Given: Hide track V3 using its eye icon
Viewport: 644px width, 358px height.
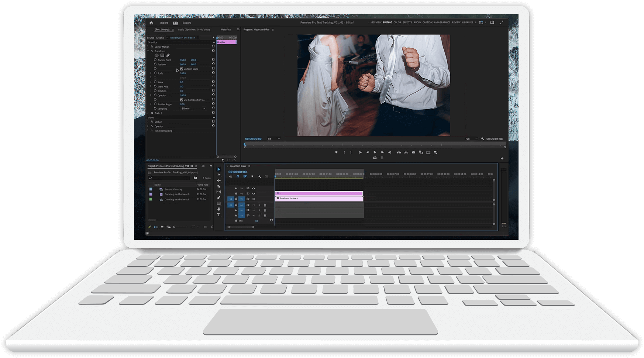Looking at the screenshot, I should pyautogui.click(x=254, y=188).
